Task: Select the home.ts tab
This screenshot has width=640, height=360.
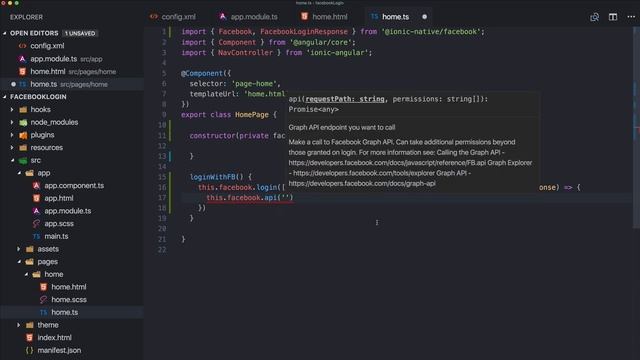Action: click(x=395, y=17)
